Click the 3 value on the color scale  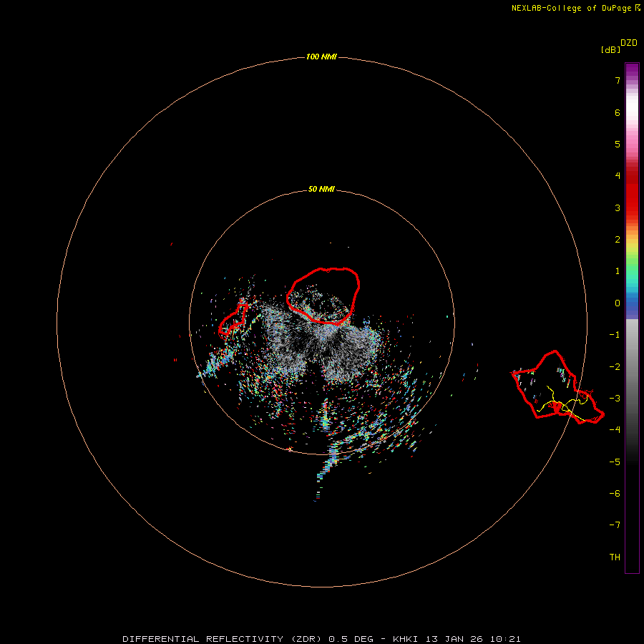pyautogui.click(x=618, y=208)
